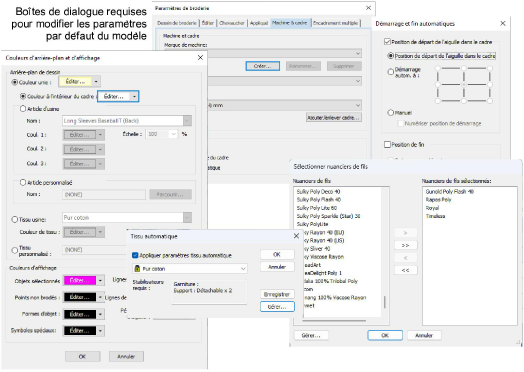
Task: Select Sulky Poly Flash 40 in thread list
Action: click(319, 200)
